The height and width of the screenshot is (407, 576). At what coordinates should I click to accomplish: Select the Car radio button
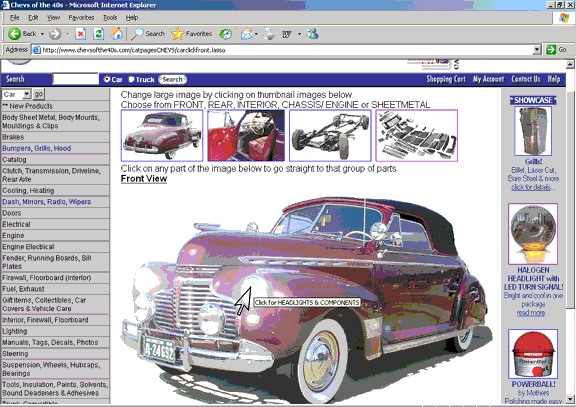point(107,79)
